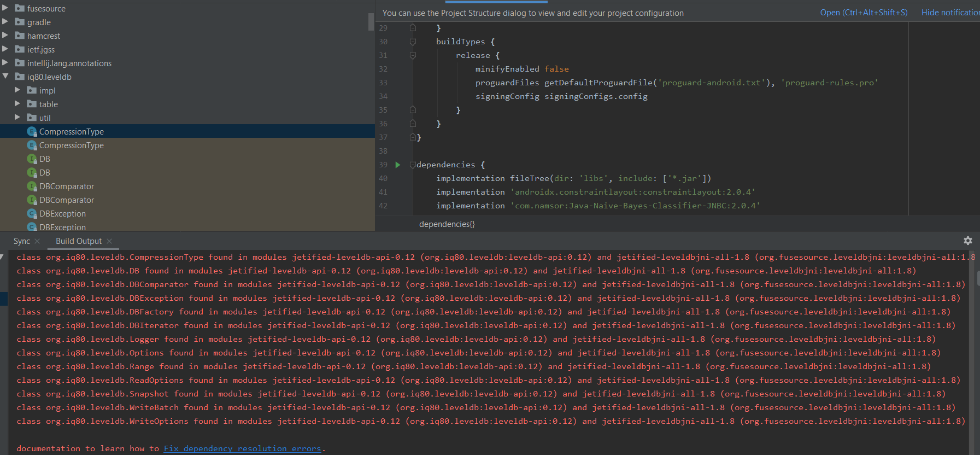Close the Sync tab with its X

pyautogui.click(x=37, y=241)
